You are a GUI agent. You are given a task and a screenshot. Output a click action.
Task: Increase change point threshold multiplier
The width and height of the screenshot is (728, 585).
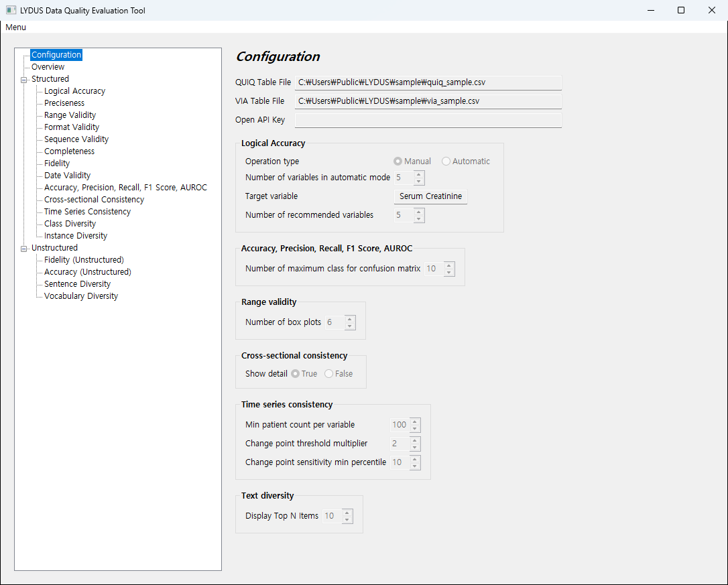pos(415,440)
